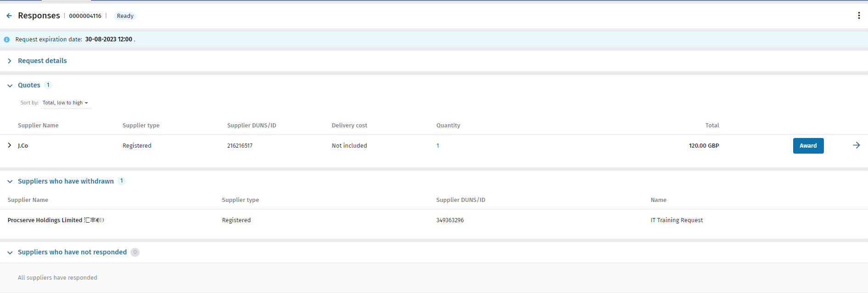
Task: Click Supplier type header in withdrawn table
Action: pyautogui.click(x=240, y=200)
